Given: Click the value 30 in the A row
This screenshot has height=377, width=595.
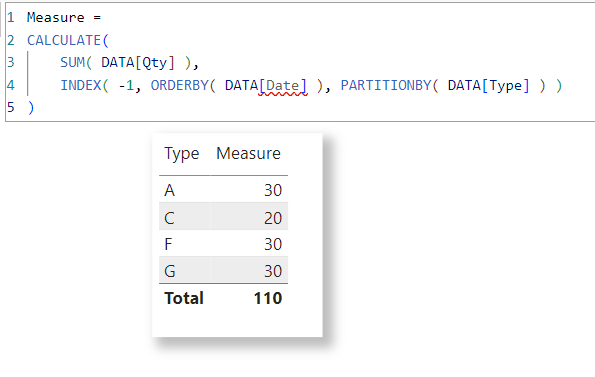Looking at the screenshot, I should (x=273, y=190).
